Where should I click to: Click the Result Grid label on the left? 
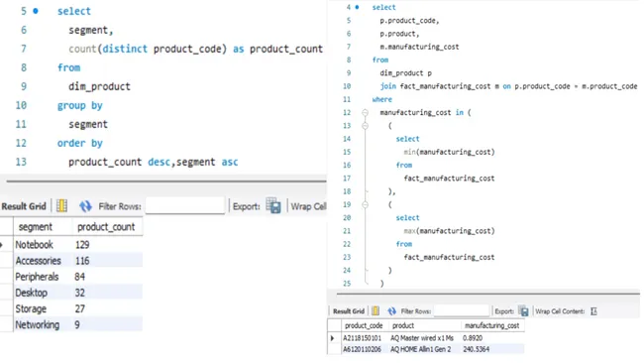[x=24, y=206]
